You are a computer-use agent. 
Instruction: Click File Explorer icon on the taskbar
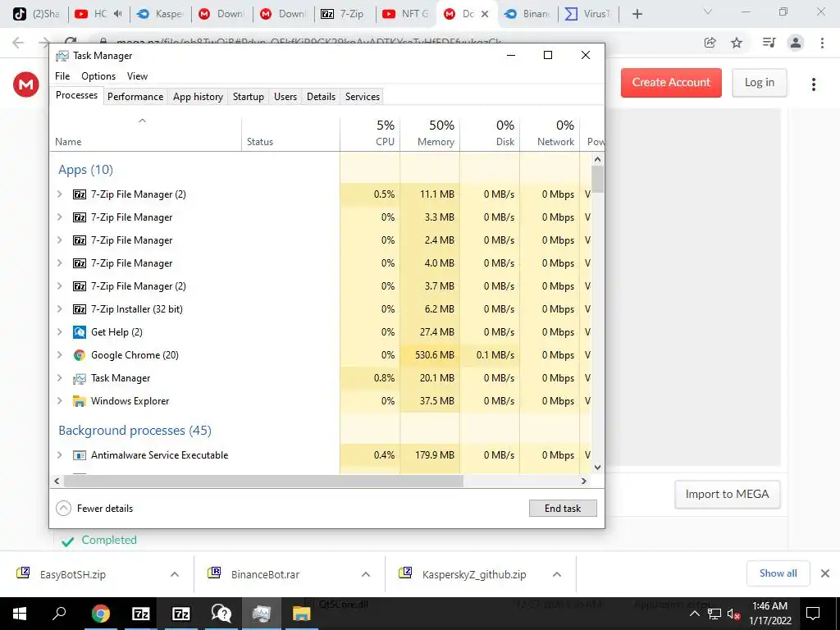[301, 614]
